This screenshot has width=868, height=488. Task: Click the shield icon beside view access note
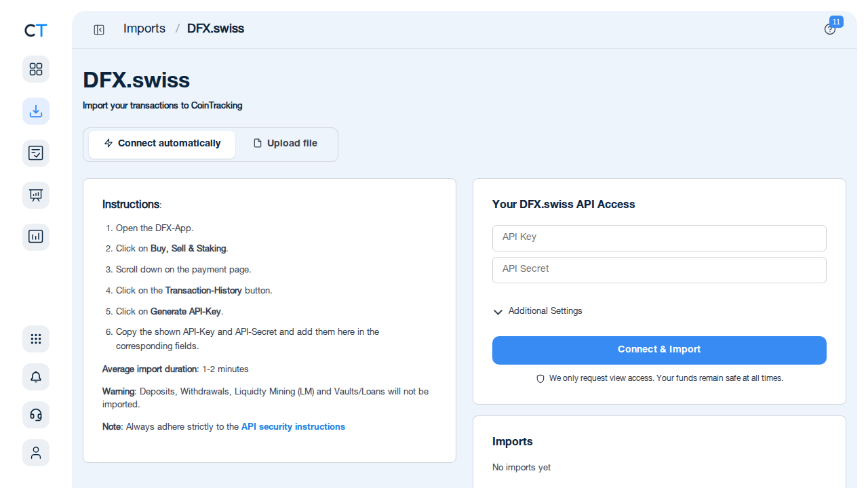tap(540, 378)
